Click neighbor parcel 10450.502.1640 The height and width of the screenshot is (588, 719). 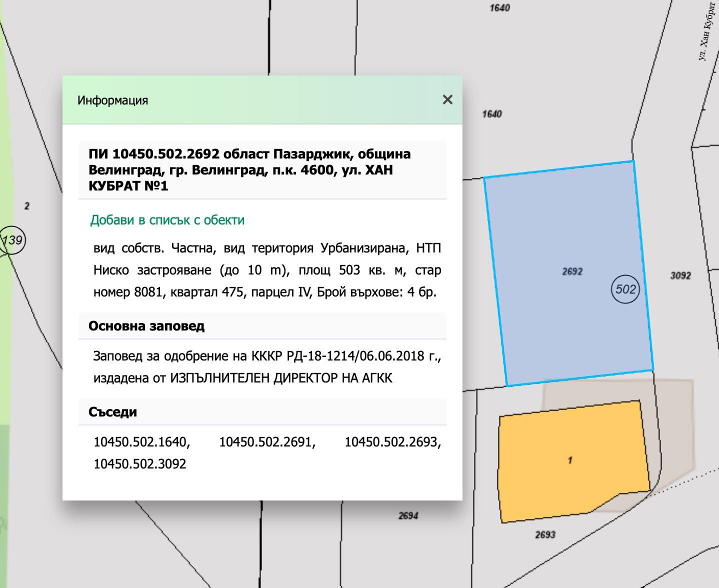[142, 442]
